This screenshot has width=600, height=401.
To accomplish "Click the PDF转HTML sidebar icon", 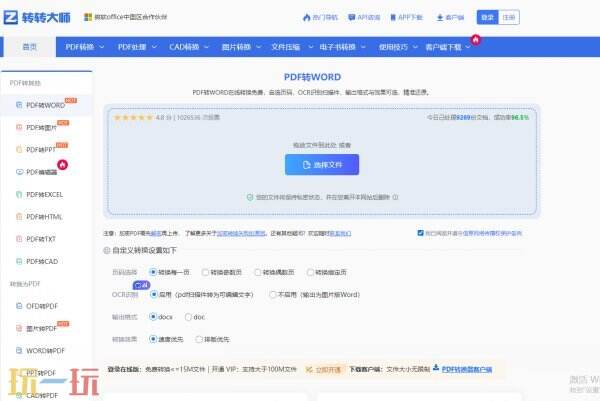I will (19, 217).
